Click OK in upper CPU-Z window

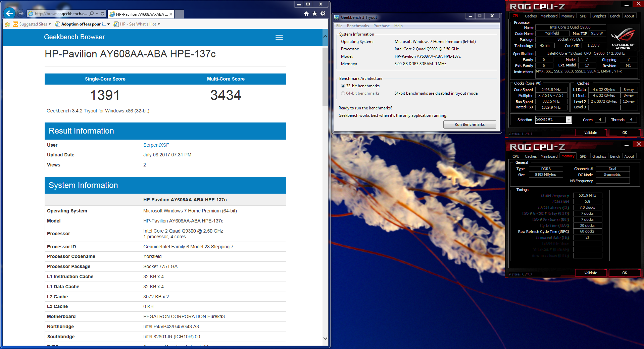pyautogui.click(x=625, y=133)
